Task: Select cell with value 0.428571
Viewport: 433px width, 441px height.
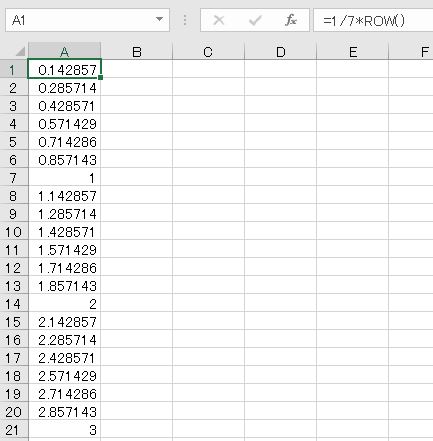Action: coord(65,105)
